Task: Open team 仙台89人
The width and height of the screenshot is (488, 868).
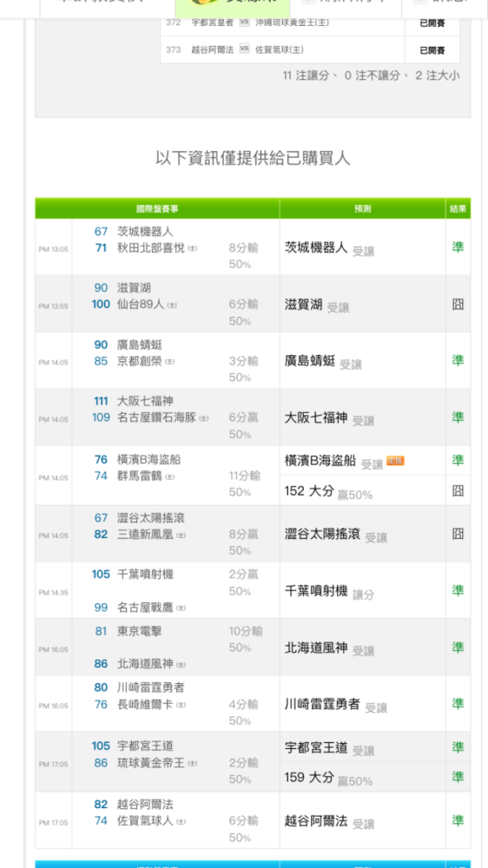Action: click(x=141, y=305)
